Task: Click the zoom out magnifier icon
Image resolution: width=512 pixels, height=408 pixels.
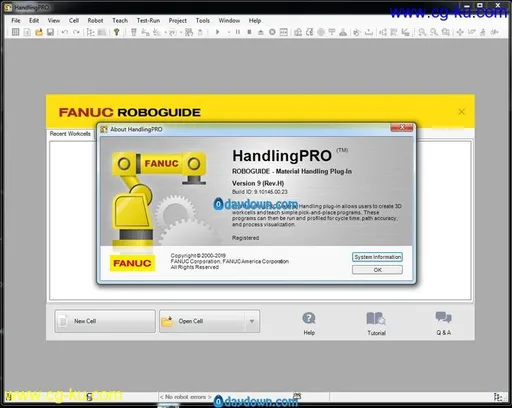Action: click(x=434, y=32)
